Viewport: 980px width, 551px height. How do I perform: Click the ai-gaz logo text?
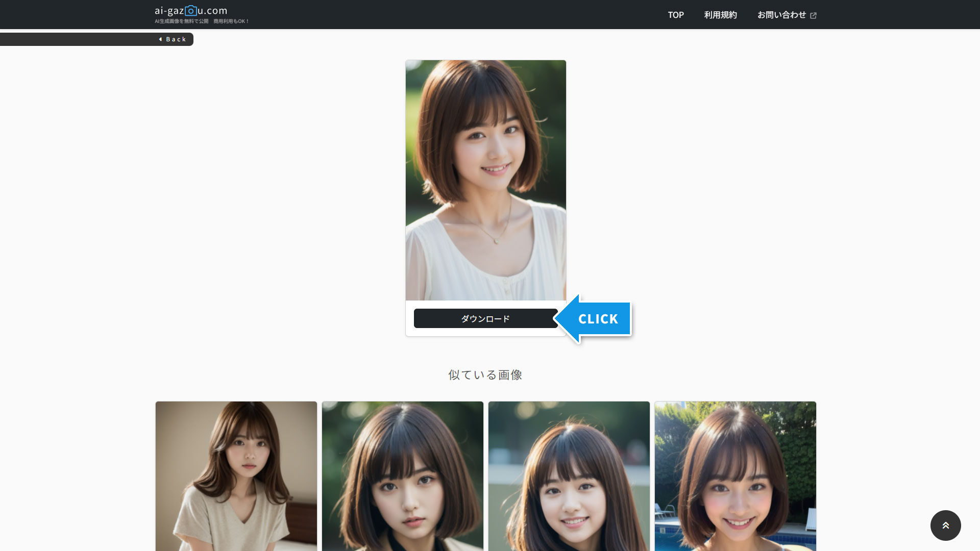pos(169,11)
